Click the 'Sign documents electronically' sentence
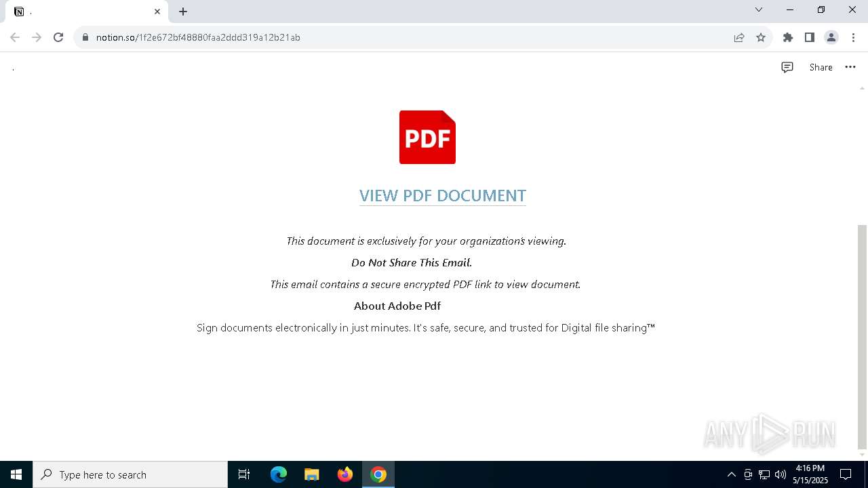The width and height of the screenshot is (868, 488). [426, 327]
